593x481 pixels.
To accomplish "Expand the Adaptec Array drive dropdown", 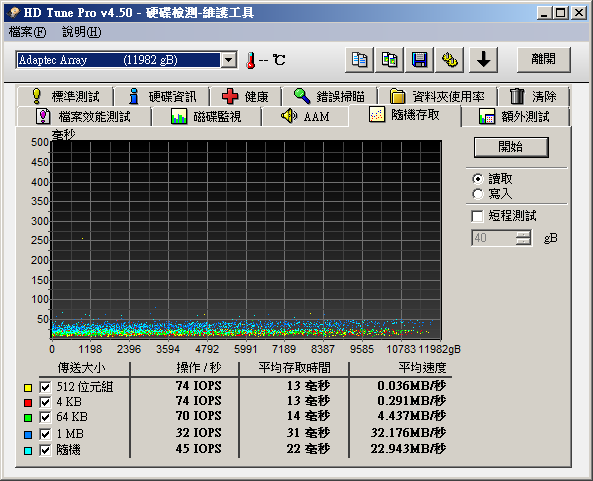I will tap(229, 60).
